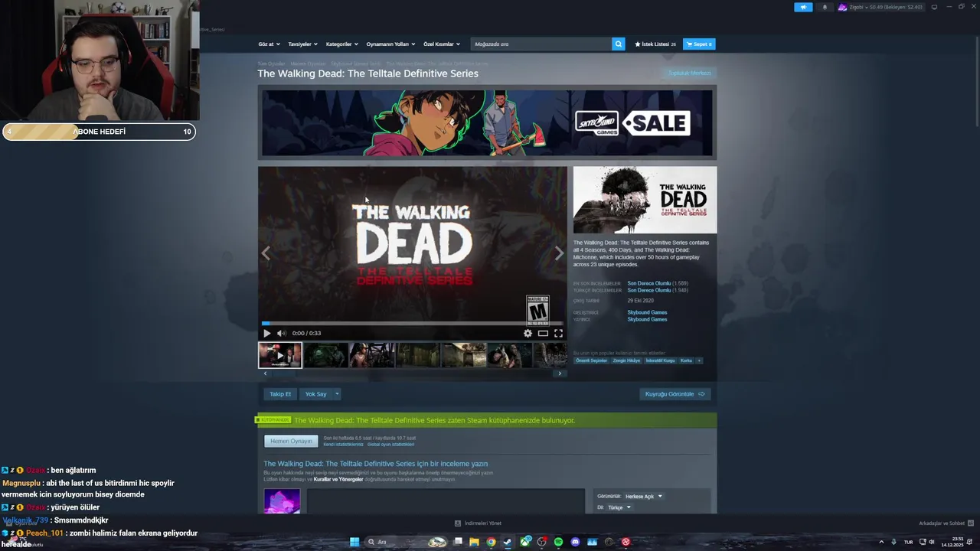Expand Oynamanın Yolları menu

tap(390, 44)
